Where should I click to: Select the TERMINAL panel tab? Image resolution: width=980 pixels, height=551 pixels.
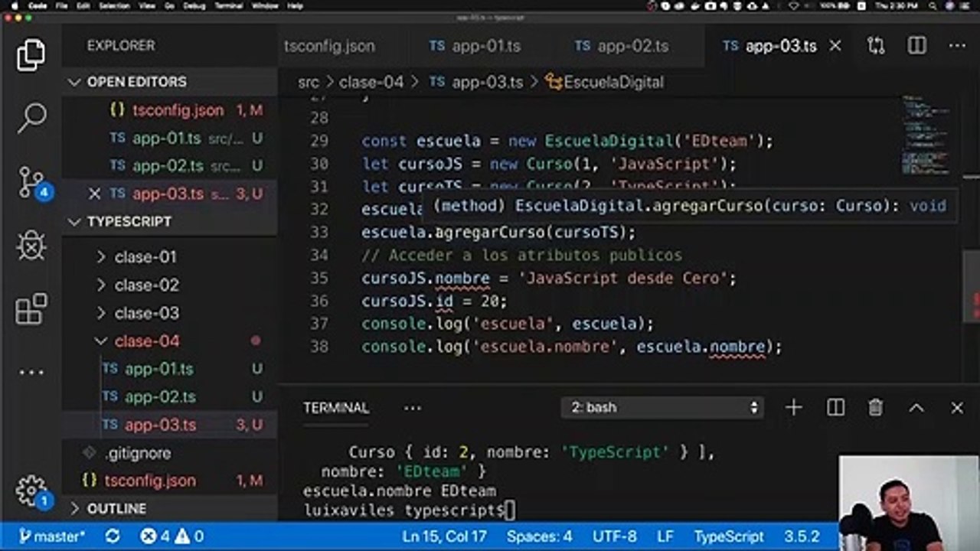[336, 408]
